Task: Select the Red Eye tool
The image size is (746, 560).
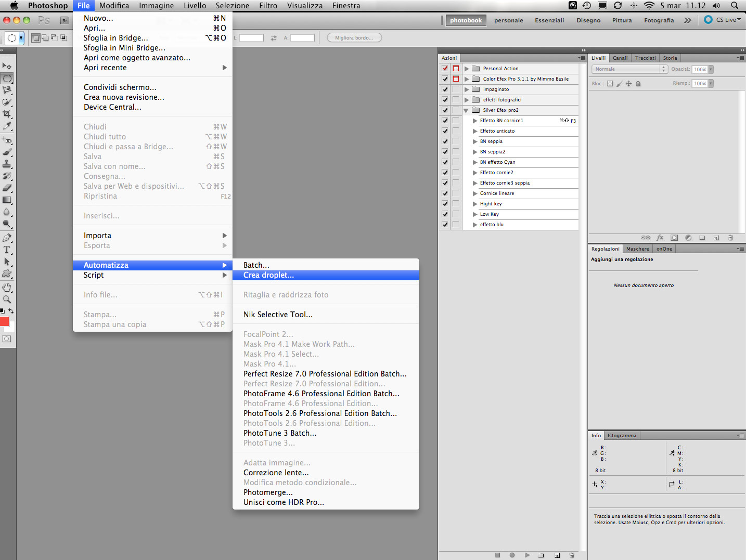Action: (x=7, y=140)
